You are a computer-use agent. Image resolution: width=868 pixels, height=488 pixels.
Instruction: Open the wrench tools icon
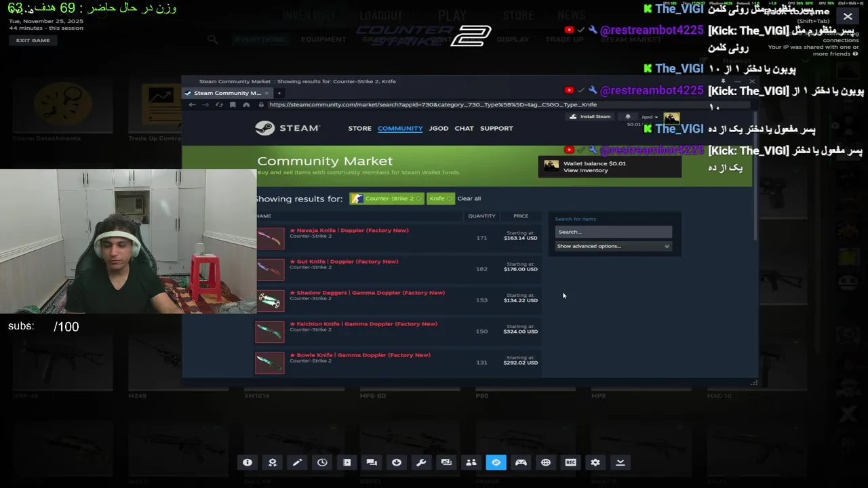[x=421, y=462]
